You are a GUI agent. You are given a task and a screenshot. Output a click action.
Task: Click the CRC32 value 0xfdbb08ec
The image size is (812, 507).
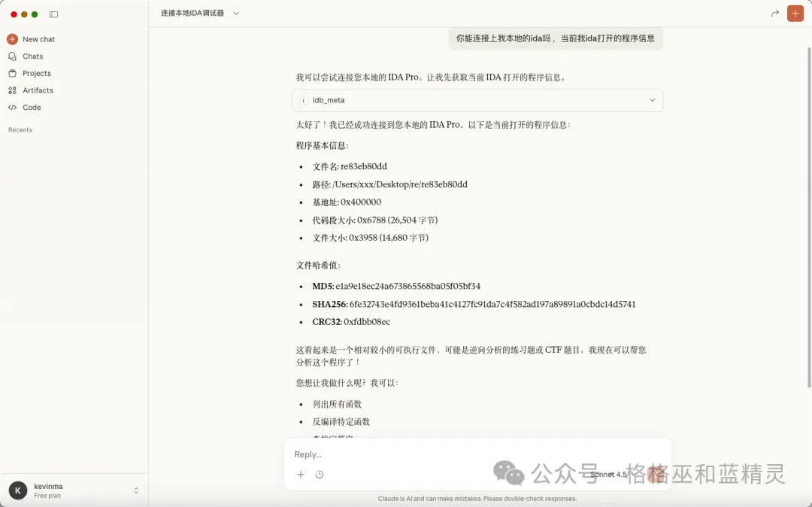(367, 322)
